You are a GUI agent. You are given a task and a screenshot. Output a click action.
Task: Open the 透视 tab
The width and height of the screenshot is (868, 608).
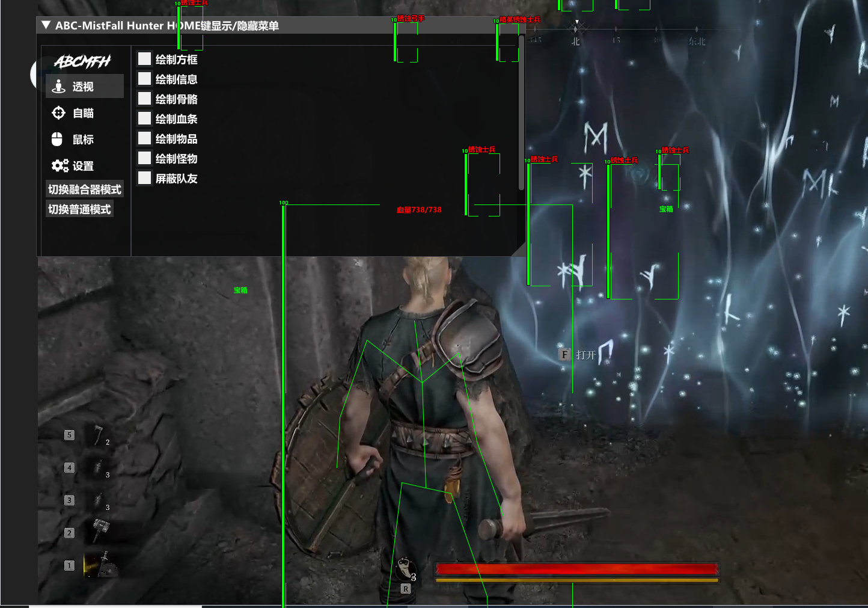(x=85, y=87)
